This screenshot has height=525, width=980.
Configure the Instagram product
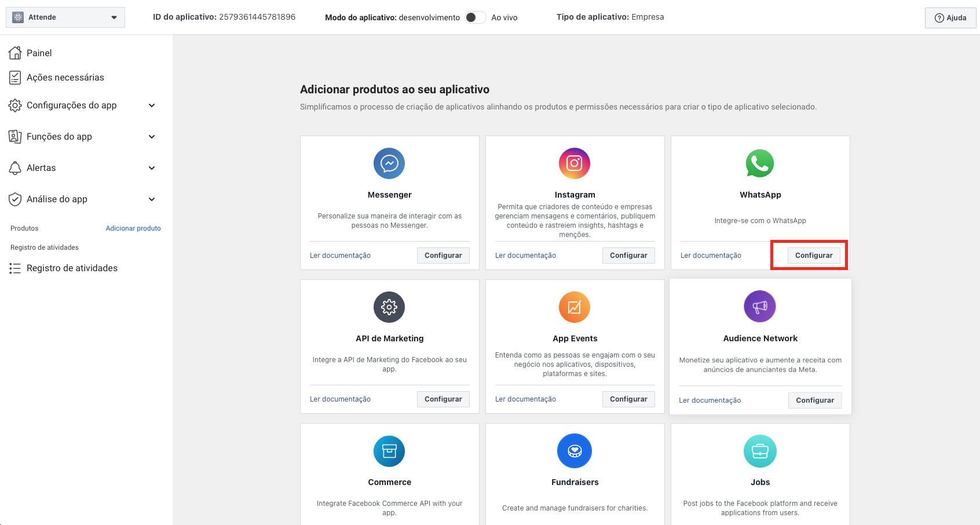[628, 256]
